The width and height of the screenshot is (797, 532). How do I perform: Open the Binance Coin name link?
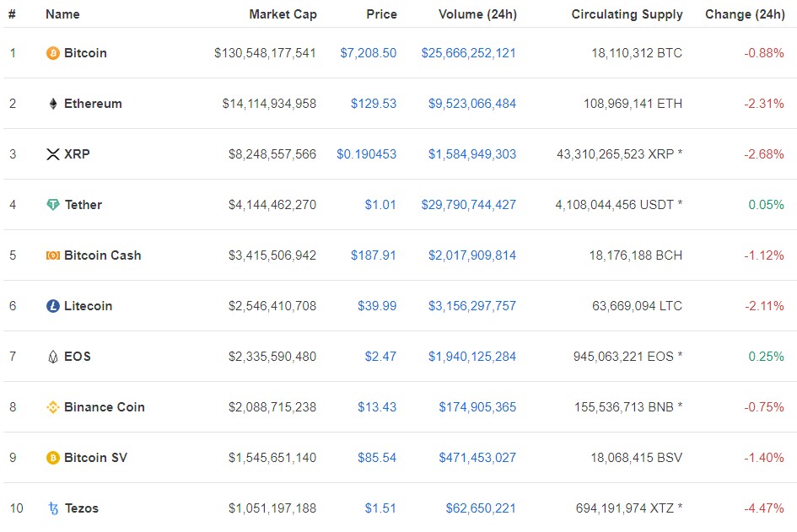click(x=105, y=407)
